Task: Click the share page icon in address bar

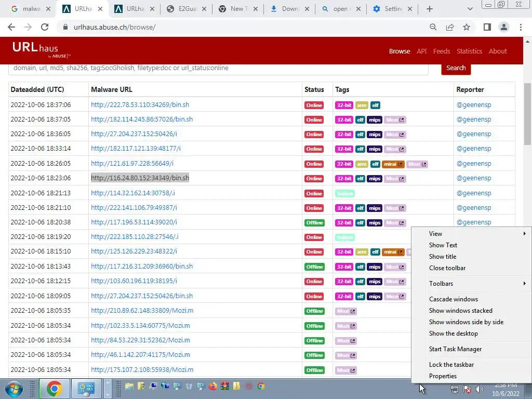Action: pos(450,27)
